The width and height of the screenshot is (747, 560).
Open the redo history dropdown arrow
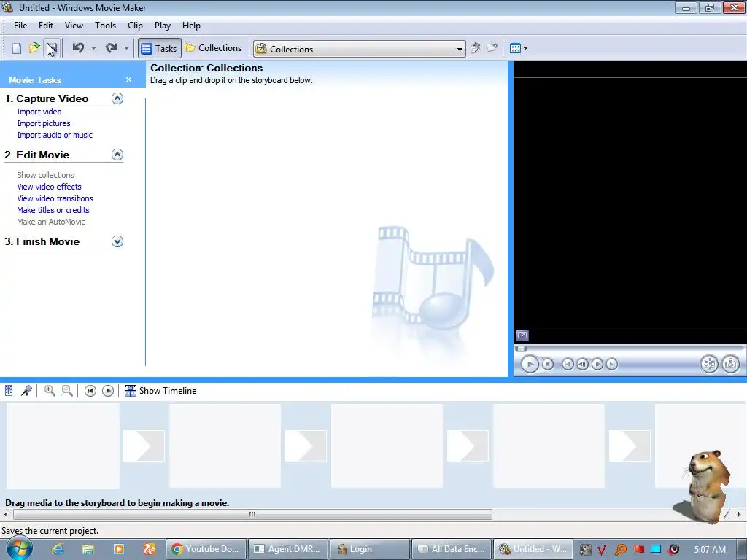coord(126,48)
